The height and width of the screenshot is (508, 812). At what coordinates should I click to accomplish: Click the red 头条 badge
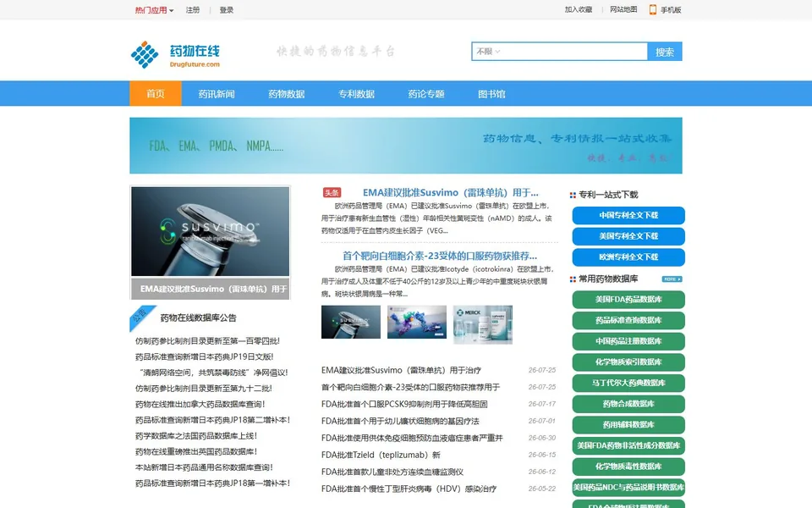(x=332, y=193)
